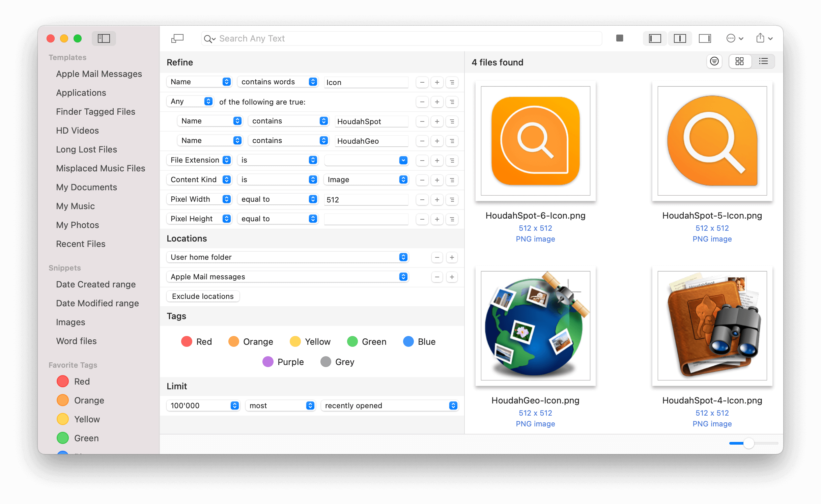
Task: Click the Exclude locations button
Action: (x=202, y=296)
